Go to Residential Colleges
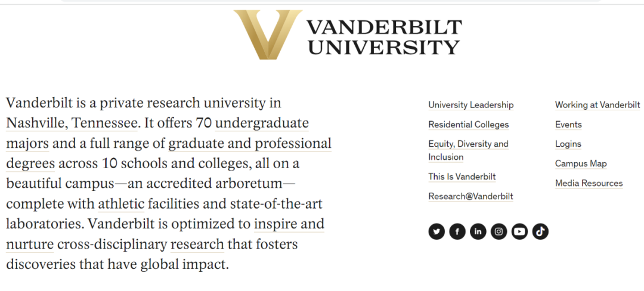The width and height of the screenshot is (644, 291). pyautogui.click(x=469, y=125)
